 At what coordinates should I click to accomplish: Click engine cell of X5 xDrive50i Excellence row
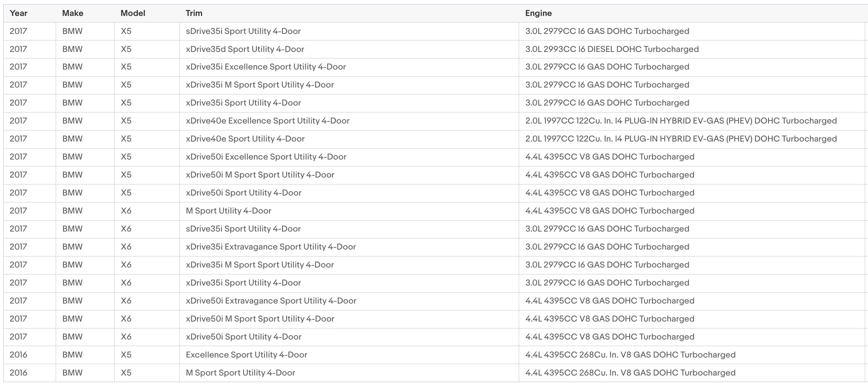692,157
